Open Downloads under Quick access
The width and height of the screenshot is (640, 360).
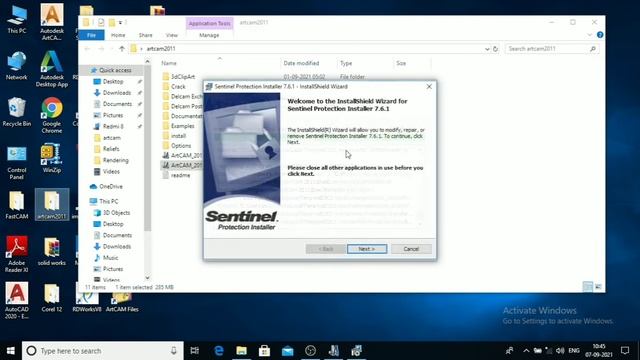(x=117, y=93)
